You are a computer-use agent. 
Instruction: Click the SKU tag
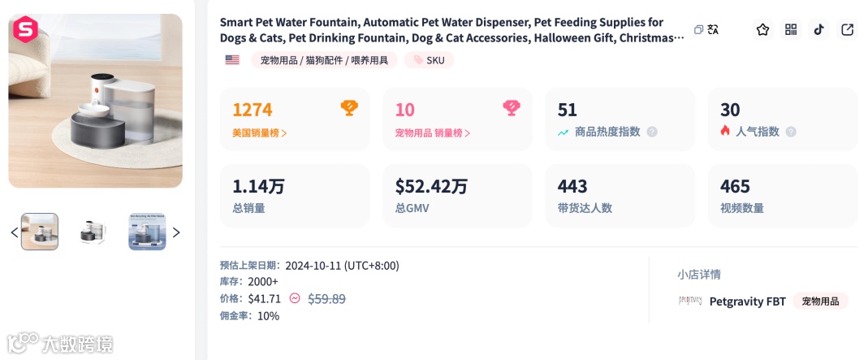pos(430,60)
